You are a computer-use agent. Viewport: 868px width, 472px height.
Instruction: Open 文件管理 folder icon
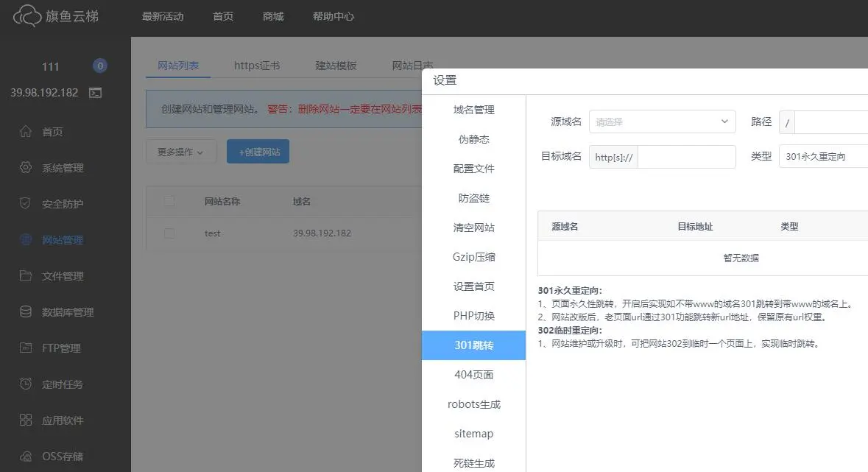26,275
